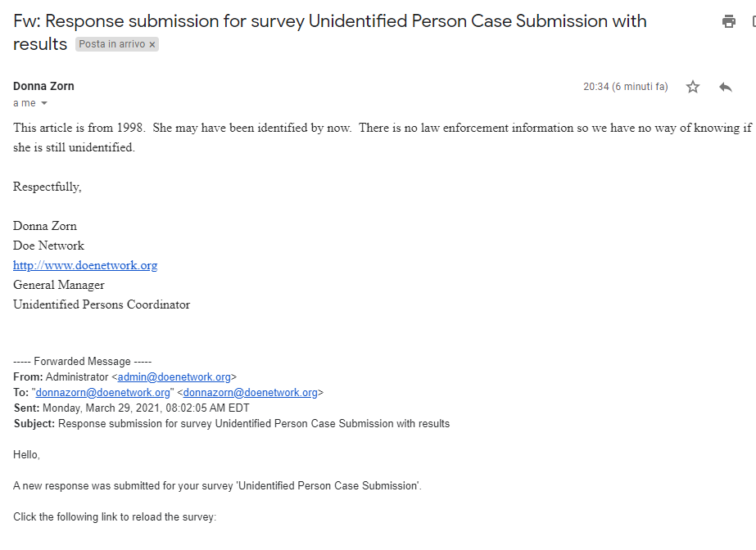Click the "Posta in arrivo" label text
This screenshot has width=756, height=550.
[x=111, y=44]
